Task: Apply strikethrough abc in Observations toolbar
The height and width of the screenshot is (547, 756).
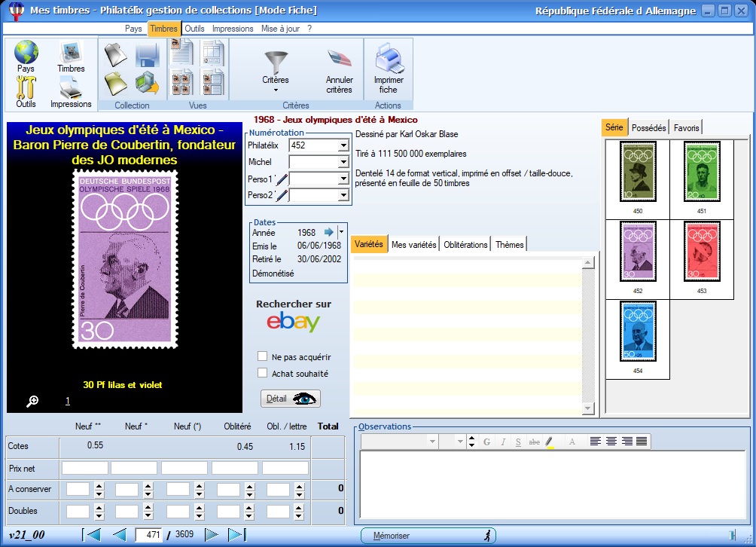Action: [534, 442]
